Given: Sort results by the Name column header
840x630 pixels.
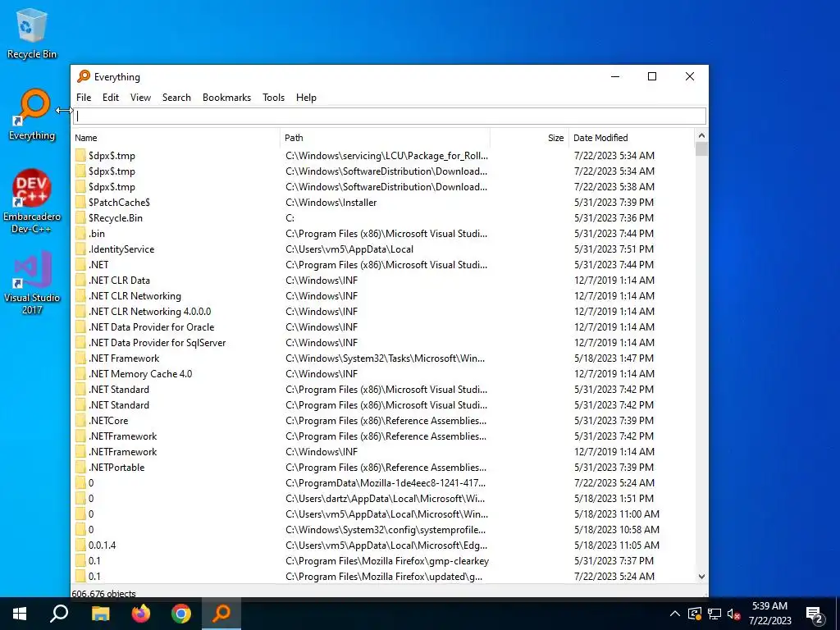Looking at the screenshot, I should [176, 138].
